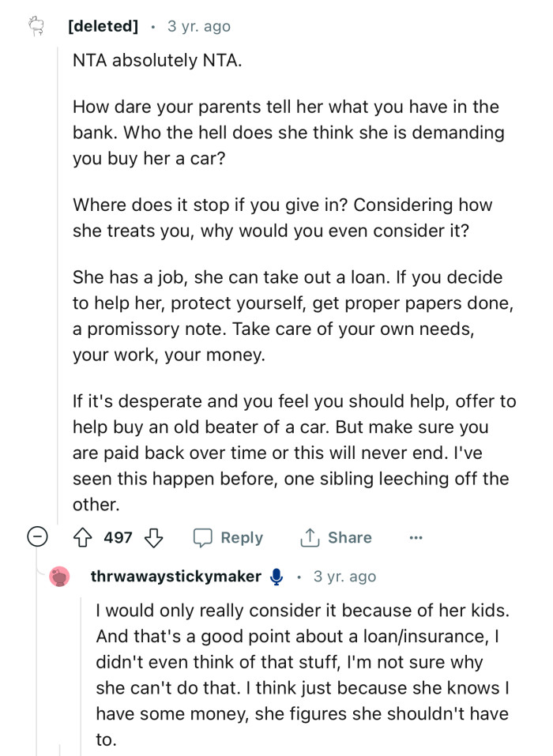Click the Share arrow icon
Image resolution: width=553 pixels, height=756 pixels.
311,537
